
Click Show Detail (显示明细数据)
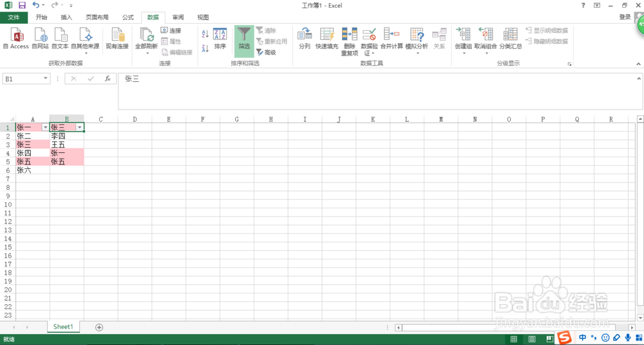point(547,30)
